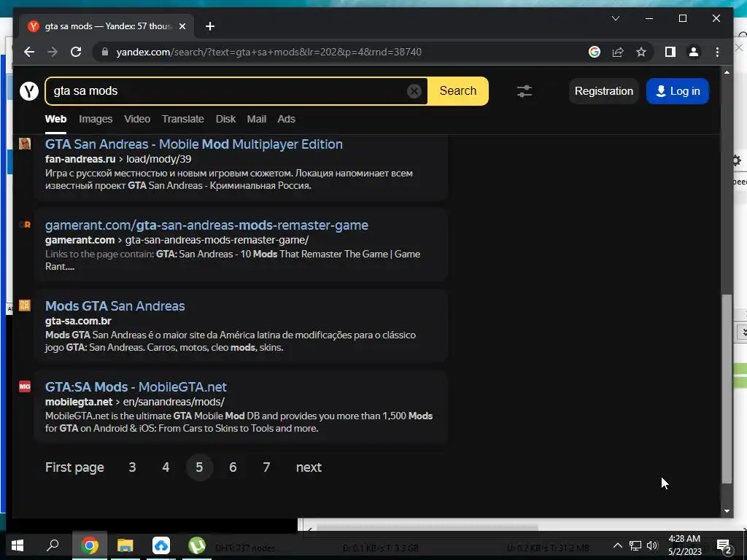Image resolution: width=747 pixels, height=560 pixels.
Task: Open search settings sliders icon
Action: coord(525,91)
